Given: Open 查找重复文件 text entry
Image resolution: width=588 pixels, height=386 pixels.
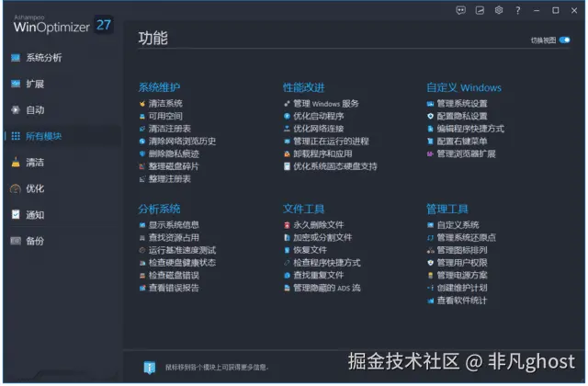Looking at the screenshot, I should point(319,276).
